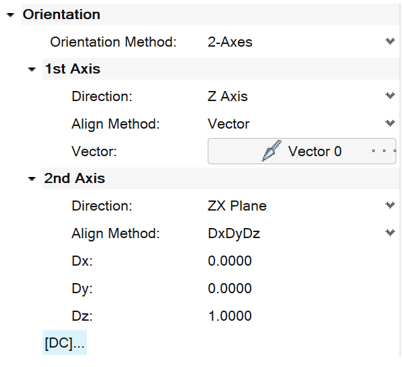This screenshot has width=403, height=367.
Task: Collapse the 2nd Axis group
Action: coord(32,179)
